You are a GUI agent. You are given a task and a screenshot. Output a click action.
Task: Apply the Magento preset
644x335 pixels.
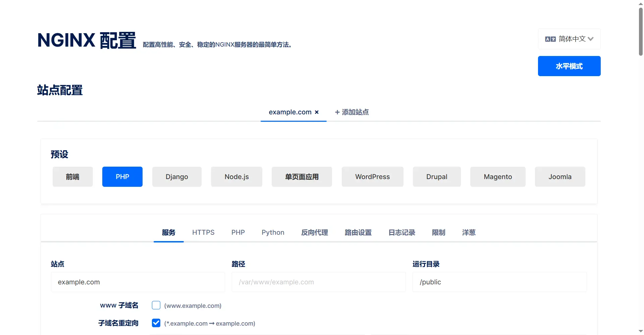(498, 177)
